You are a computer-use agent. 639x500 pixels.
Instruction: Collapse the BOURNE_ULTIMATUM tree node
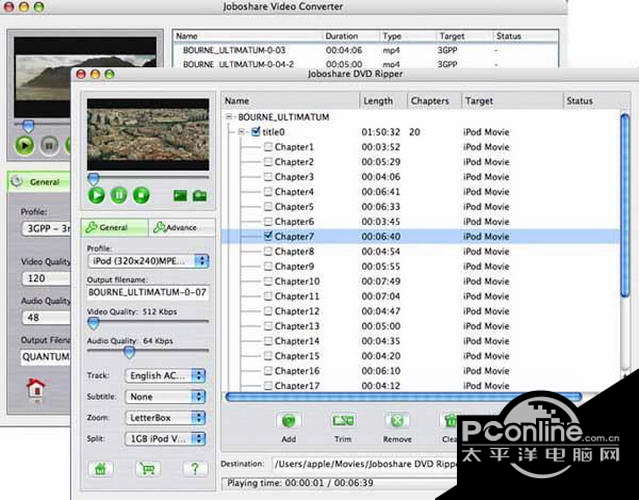(x=229, y=117)
